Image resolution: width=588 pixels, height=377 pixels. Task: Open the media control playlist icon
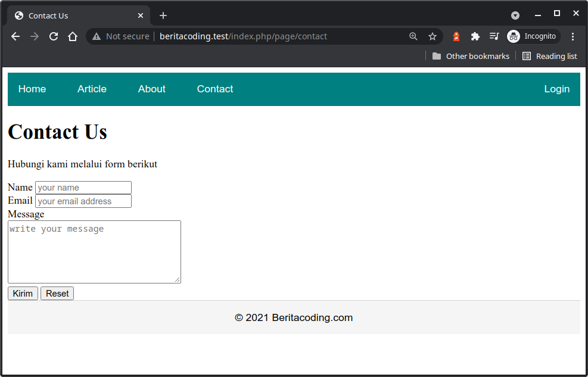tap(494, 36)
